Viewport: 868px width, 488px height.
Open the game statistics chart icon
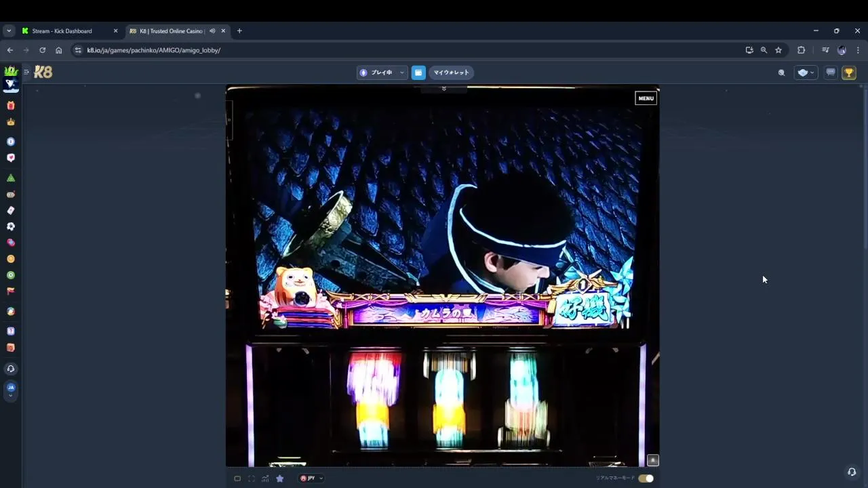[x=265, y=479]
